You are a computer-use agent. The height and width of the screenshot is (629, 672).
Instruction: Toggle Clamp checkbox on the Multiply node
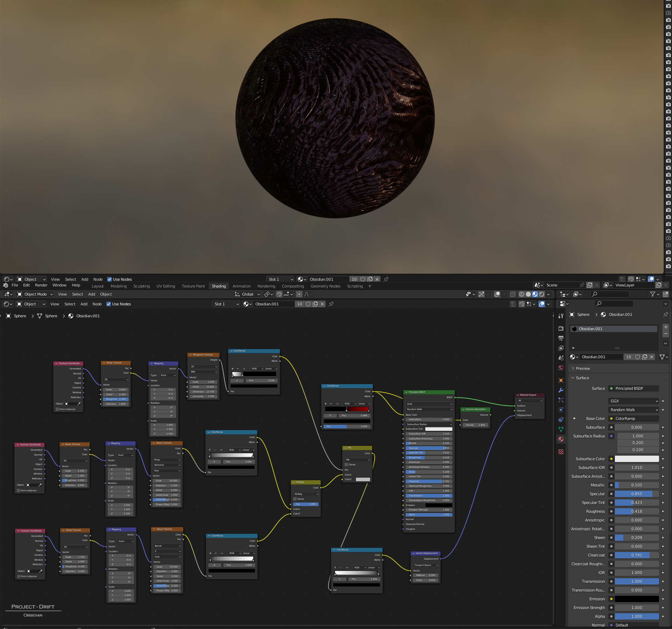pyautogui.click(x=295, y=499)
